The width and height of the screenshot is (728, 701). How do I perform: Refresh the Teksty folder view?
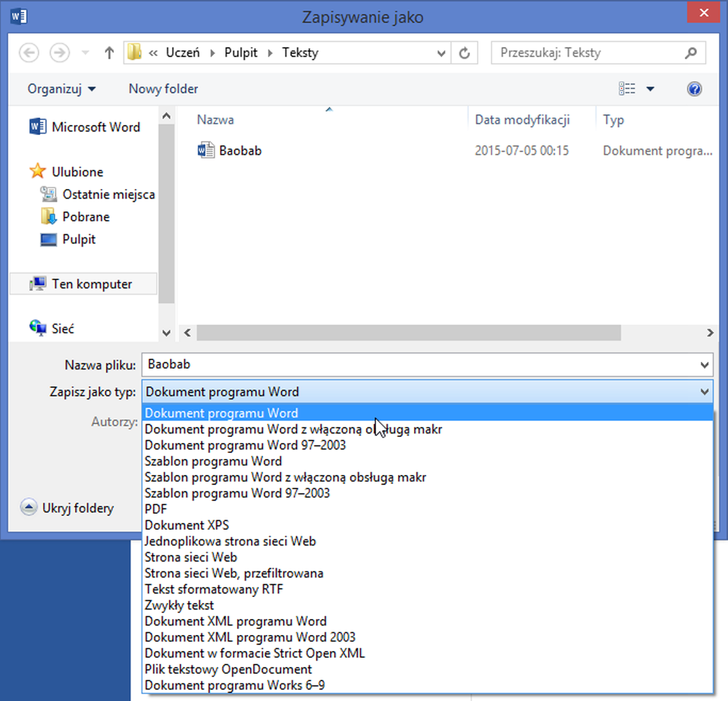pos(464,53)
